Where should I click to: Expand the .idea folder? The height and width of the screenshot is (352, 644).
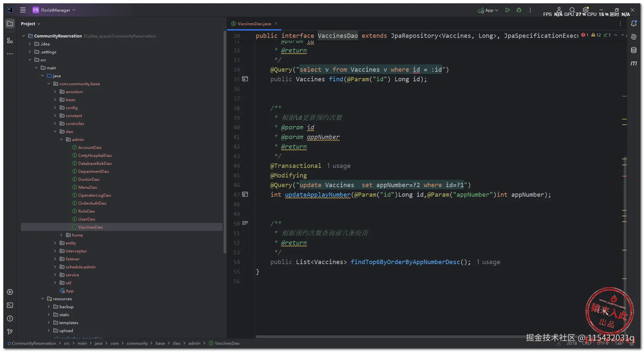tap(30, 44)
